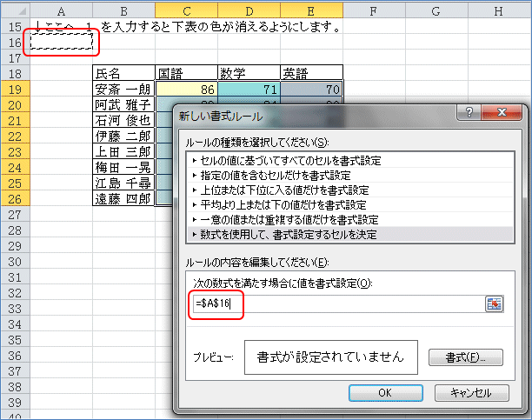
Task: Click the select-all corner of the worksheet
Action: (16, 10)
